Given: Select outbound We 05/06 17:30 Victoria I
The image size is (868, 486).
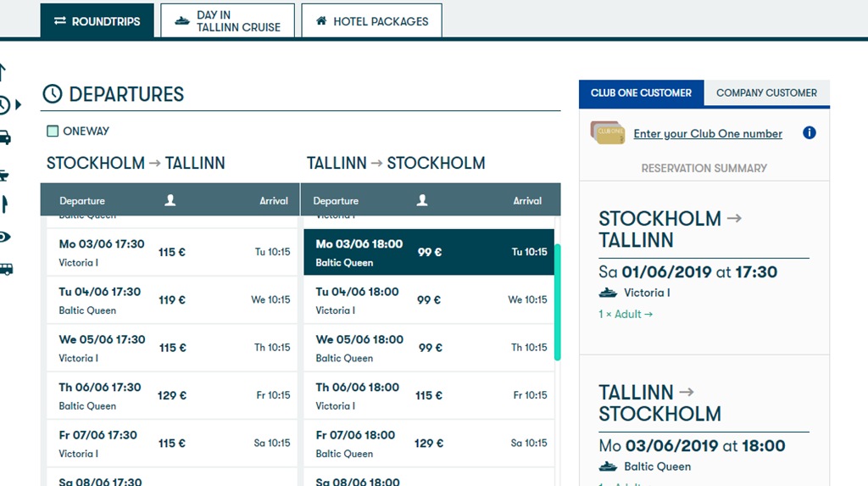Looking at the screenshot, I should click(172, 348).
